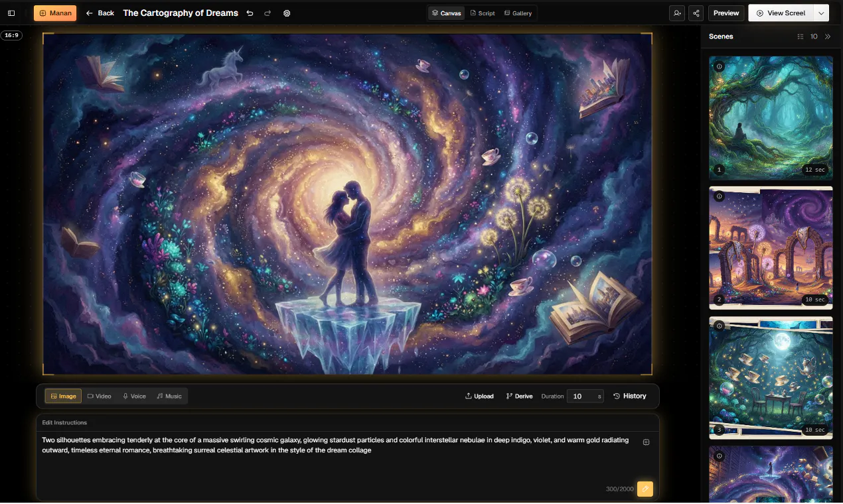Click the scene count 10 in Scenes header
Image resolution: width=843 pixels, height=504 pixels.
pos(814,36)
